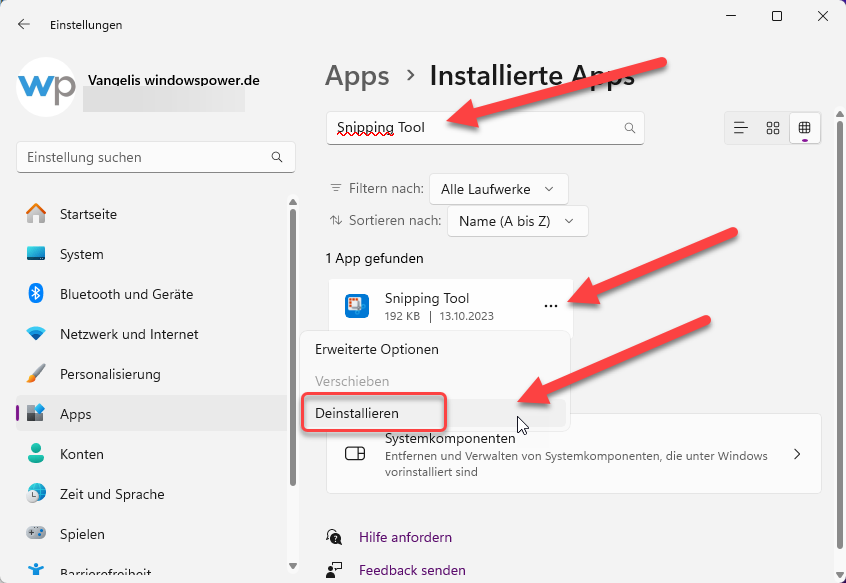846x583 pixels.
Task: Expand Systemkomponenten with the chevron arrow
Action: [x=797, y=454]
